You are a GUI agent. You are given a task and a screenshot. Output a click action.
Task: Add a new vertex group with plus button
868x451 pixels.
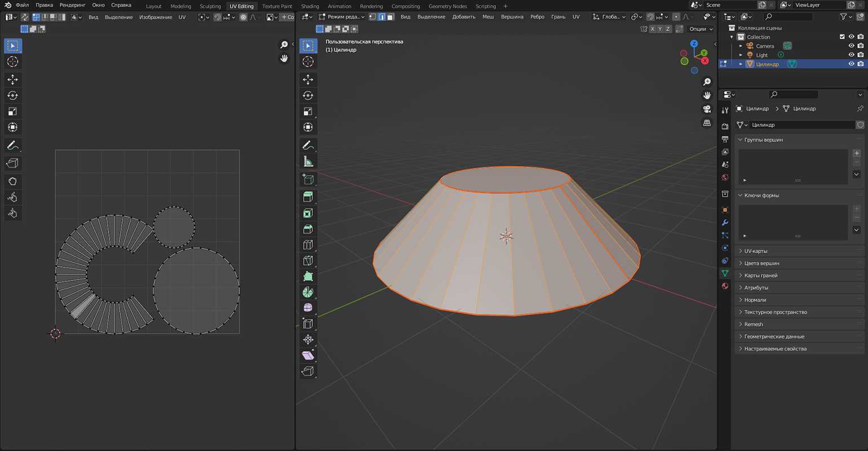click(857, 153)
